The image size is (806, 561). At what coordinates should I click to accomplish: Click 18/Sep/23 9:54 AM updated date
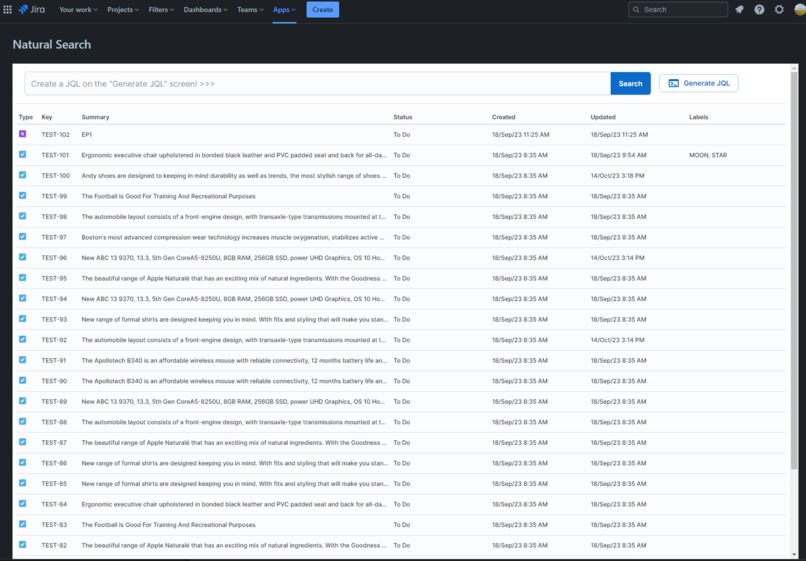click(x=618, y=155)
